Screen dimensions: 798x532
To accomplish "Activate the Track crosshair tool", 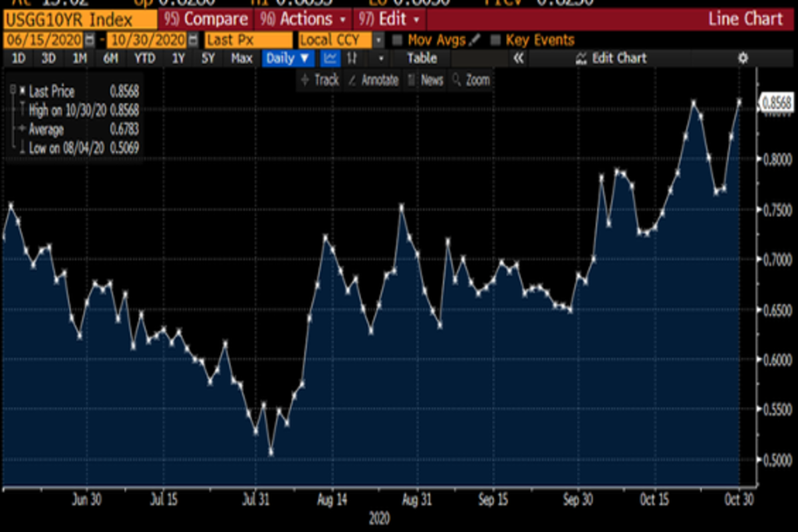I will (x=320, y=80).
